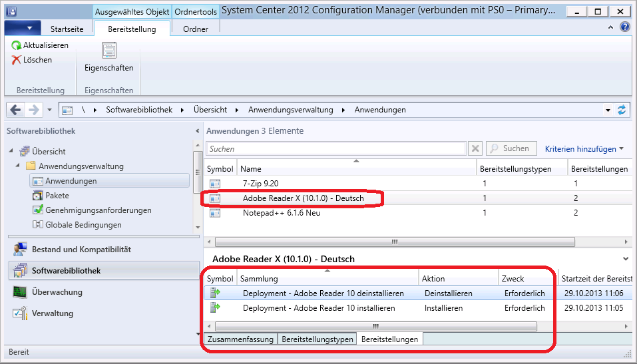Click the Überwachung monitor icon
This screenshot has width=637, height=364.
[20, 292]
